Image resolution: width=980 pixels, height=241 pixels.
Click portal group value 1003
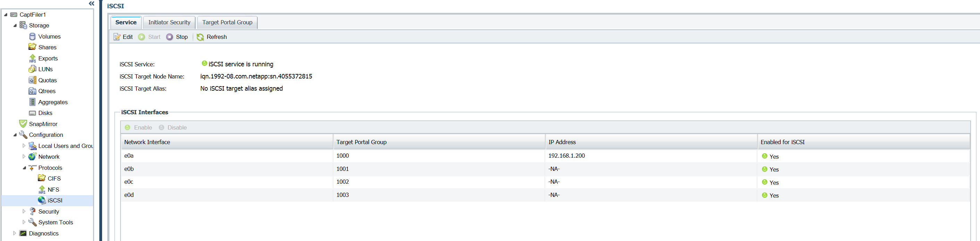(x=342, y=195)
